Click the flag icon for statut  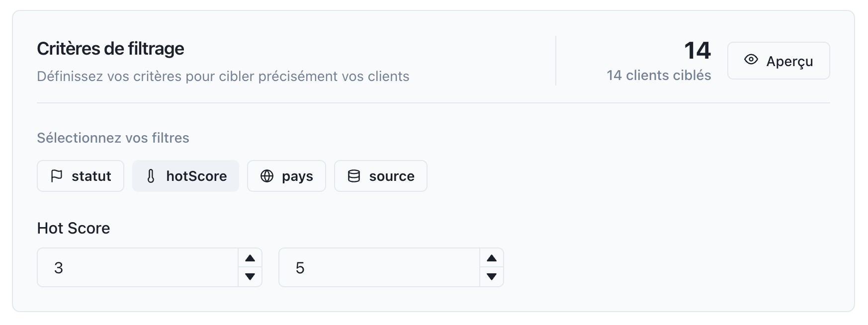pos(57,176)
